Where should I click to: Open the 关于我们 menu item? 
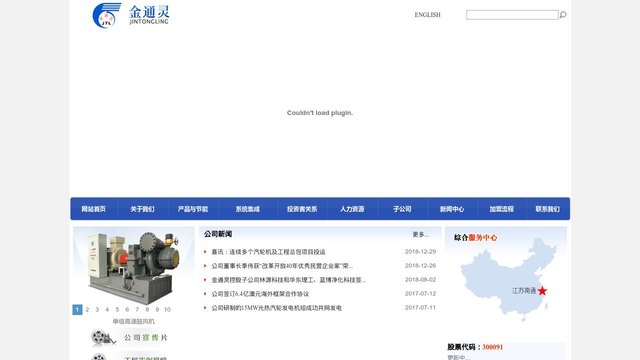click(x=142, y=209)
